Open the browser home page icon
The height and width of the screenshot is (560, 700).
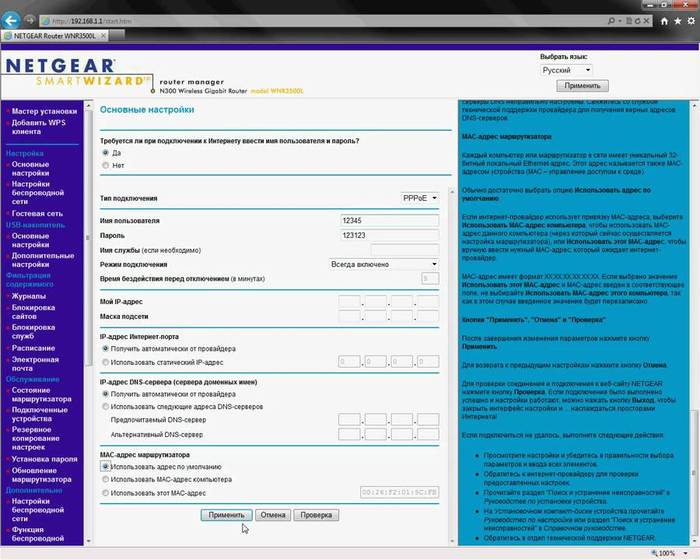(664, 21)
